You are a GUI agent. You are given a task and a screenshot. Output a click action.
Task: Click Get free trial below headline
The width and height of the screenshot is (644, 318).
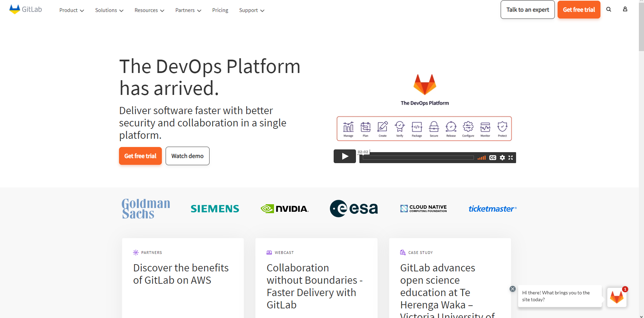tap(140, 156)
